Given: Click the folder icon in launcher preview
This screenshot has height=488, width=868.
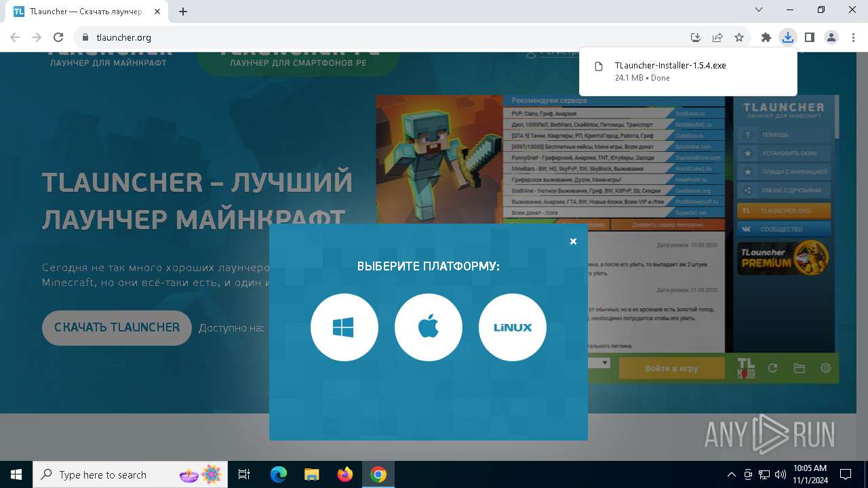Looking at the screenshot, I should coord(800,368).
